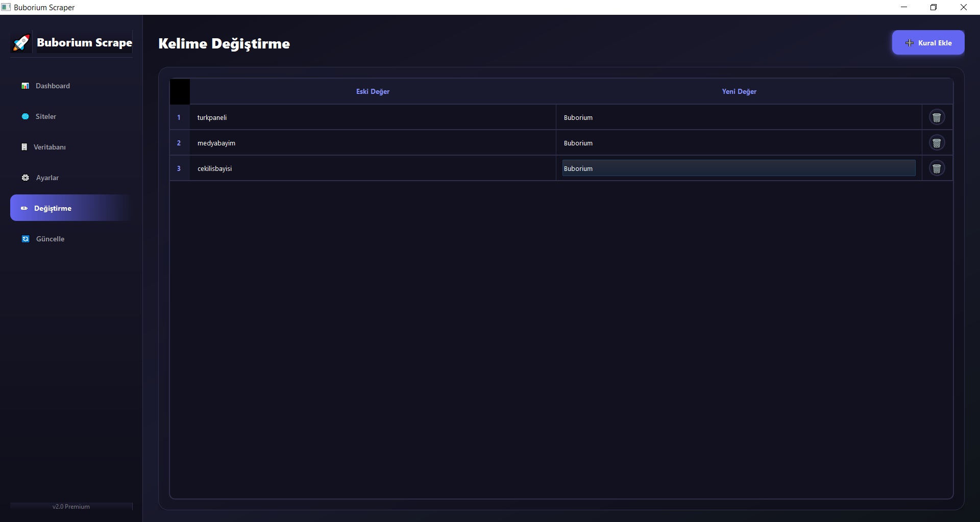Open the Veritabanı section
Screen dimensions: 980x522
71,147
